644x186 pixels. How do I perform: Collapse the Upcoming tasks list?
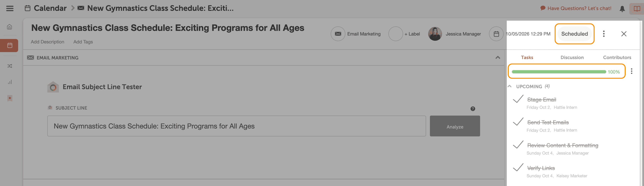509,86
